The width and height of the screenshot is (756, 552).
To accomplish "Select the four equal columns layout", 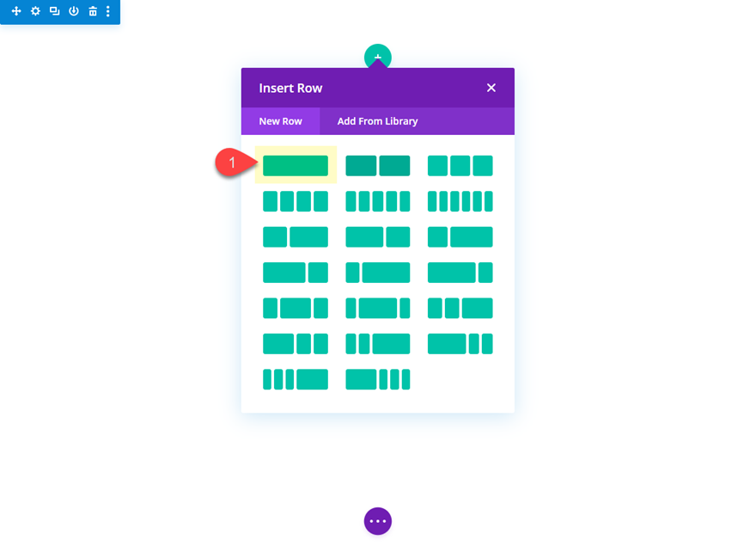I will tap(296, 201).
